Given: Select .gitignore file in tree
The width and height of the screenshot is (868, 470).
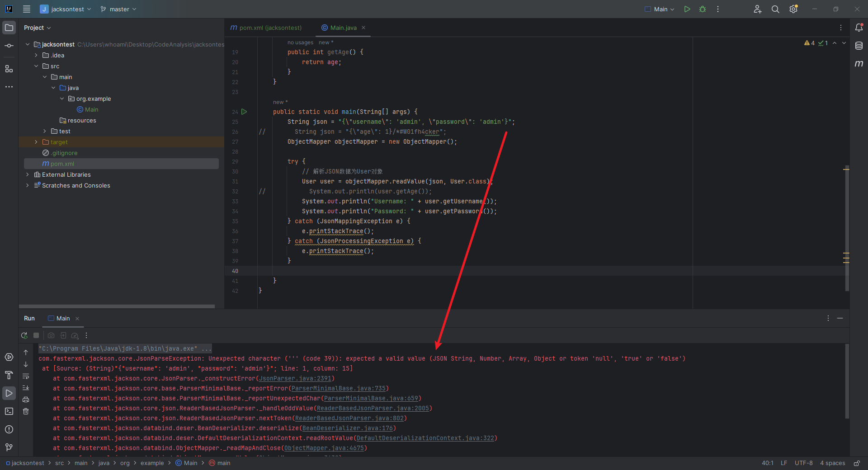Looking at the screenshot, I should coord(60,153).
